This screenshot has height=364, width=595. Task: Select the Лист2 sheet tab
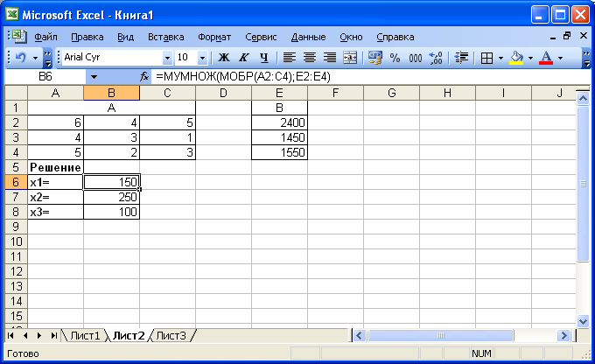(129, 336)
